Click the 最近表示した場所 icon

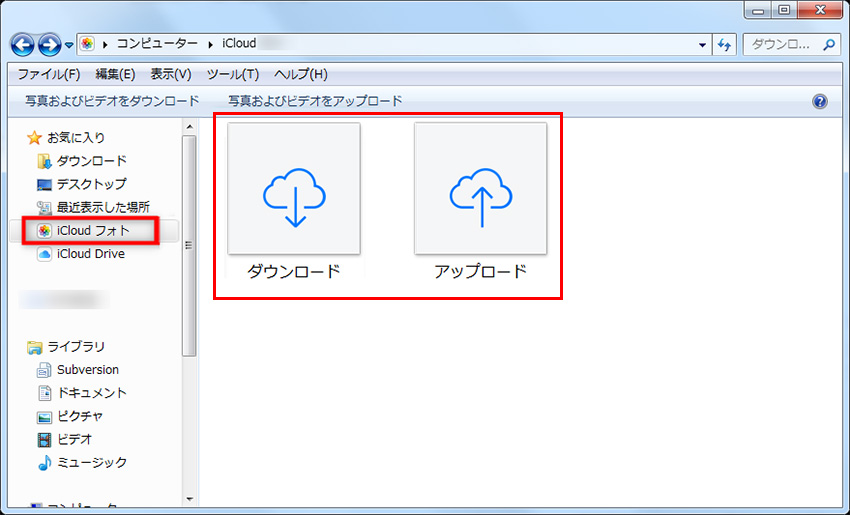pyautogui.click(x=44, y=208)
